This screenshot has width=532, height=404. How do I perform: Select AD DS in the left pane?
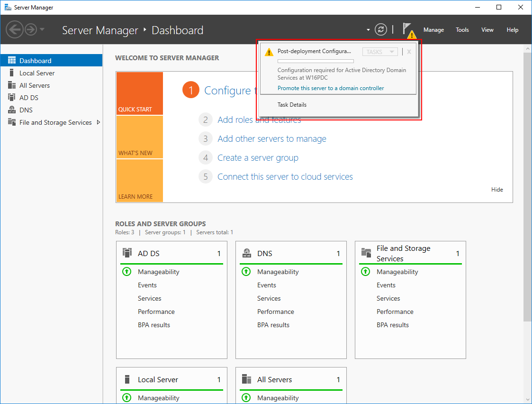[51, 97]
